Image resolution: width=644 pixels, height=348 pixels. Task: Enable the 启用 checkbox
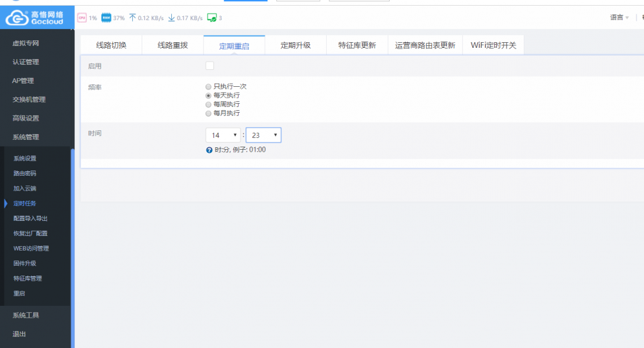coord(210,65)
